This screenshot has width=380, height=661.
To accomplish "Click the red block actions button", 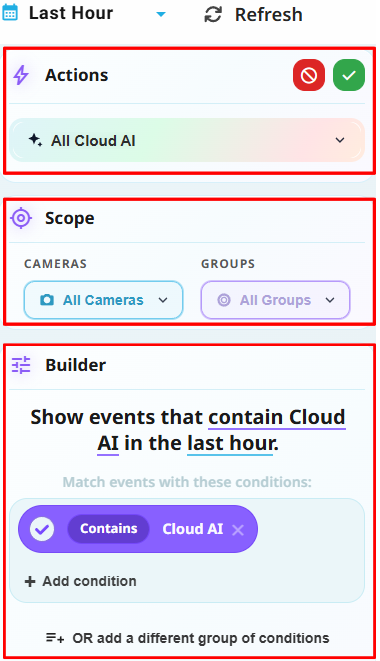I will pyautogui.click(x=309, y=75).
